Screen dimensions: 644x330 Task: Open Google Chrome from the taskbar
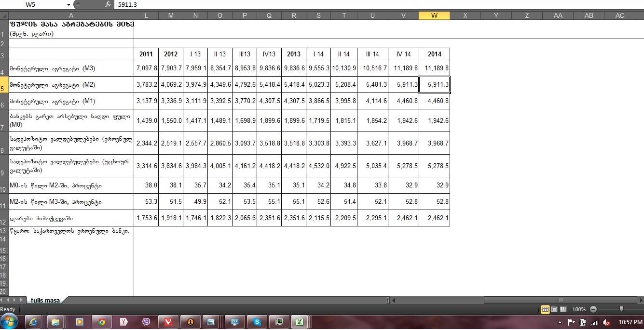pos(101,322)
